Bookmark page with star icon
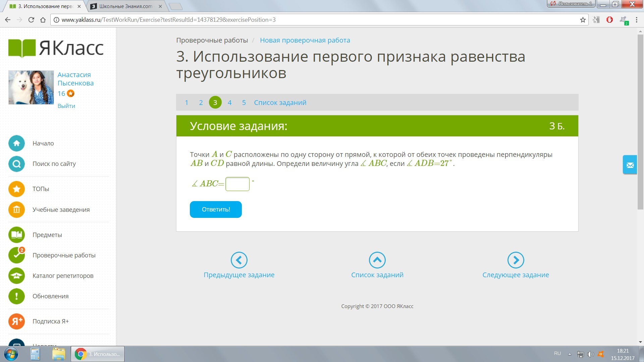The height and width of the screenshot is (362, 644). [x=583, y=20]
